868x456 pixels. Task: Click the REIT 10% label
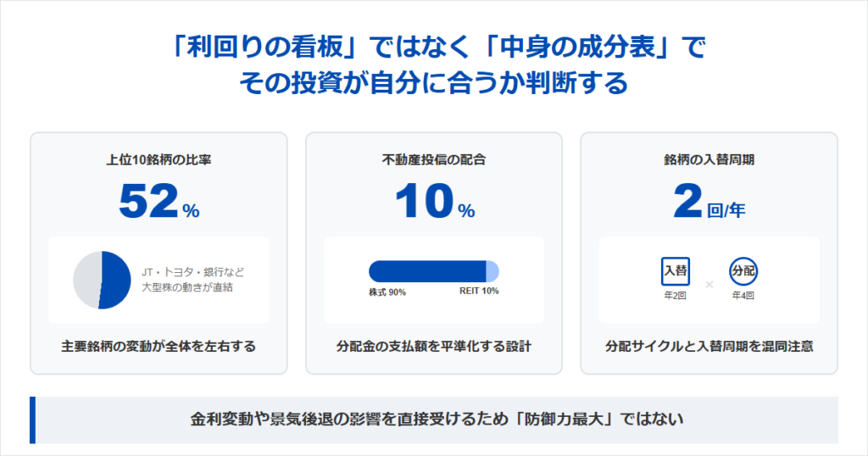point(479,292)
